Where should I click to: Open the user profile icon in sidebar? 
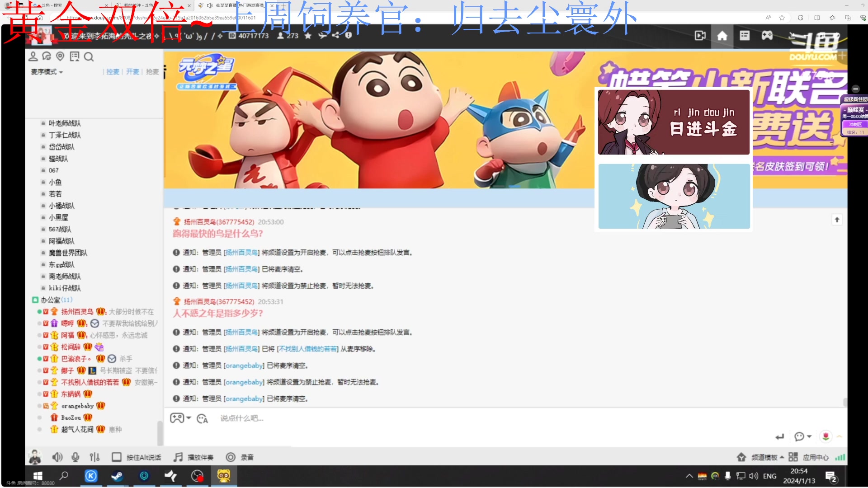pyautogui.click(x=33, y=56)
